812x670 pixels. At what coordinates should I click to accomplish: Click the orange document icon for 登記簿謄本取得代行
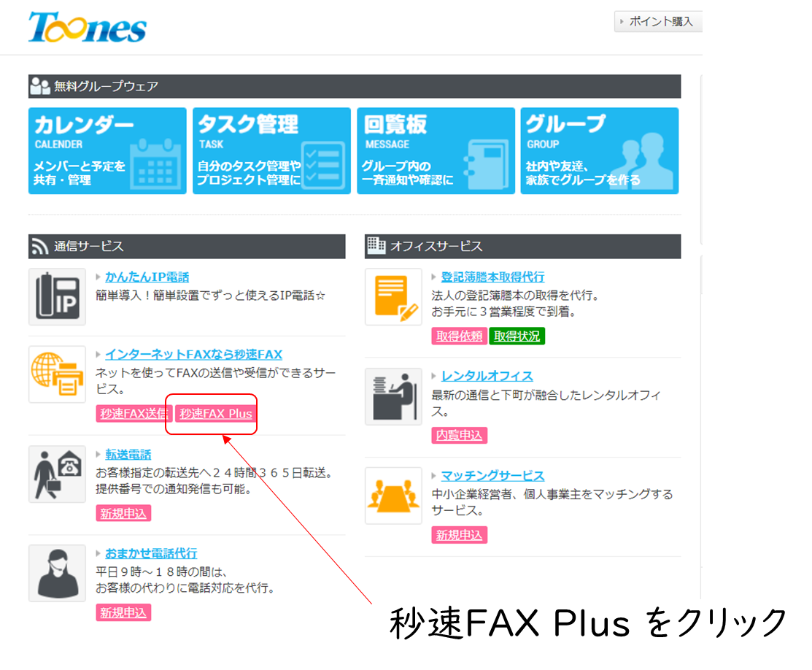(393, 298)
